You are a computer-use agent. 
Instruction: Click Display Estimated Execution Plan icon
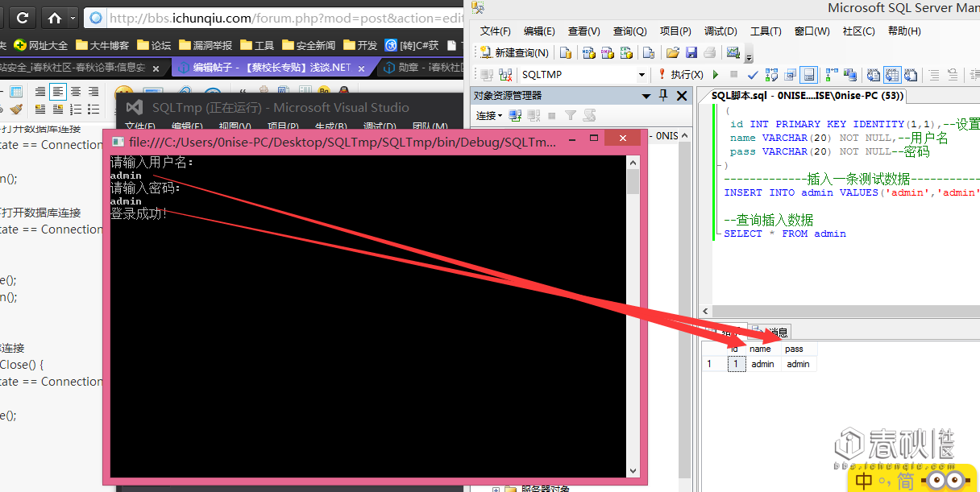(x=771, y=74)
